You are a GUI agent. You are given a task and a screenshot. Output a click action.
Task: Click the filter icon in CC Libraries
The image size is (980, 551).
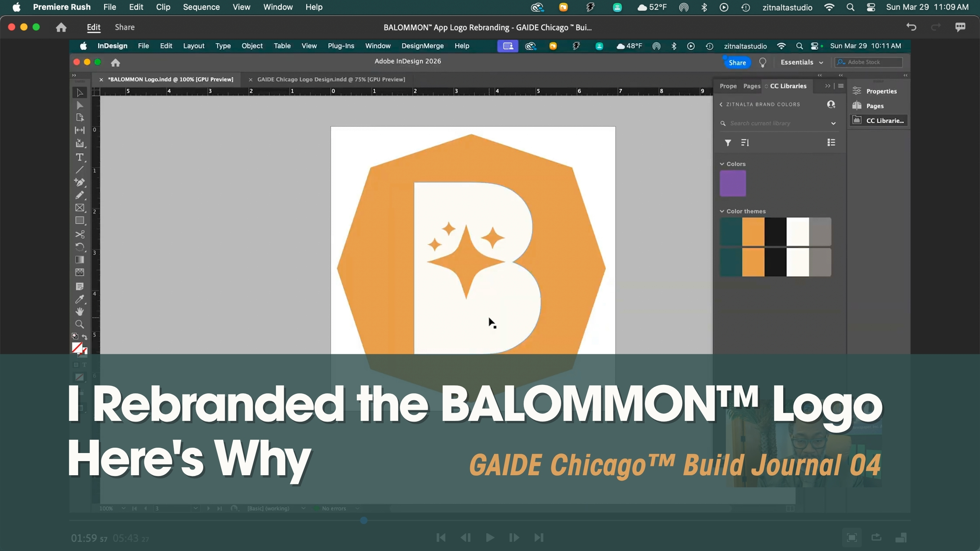[728, 143]
